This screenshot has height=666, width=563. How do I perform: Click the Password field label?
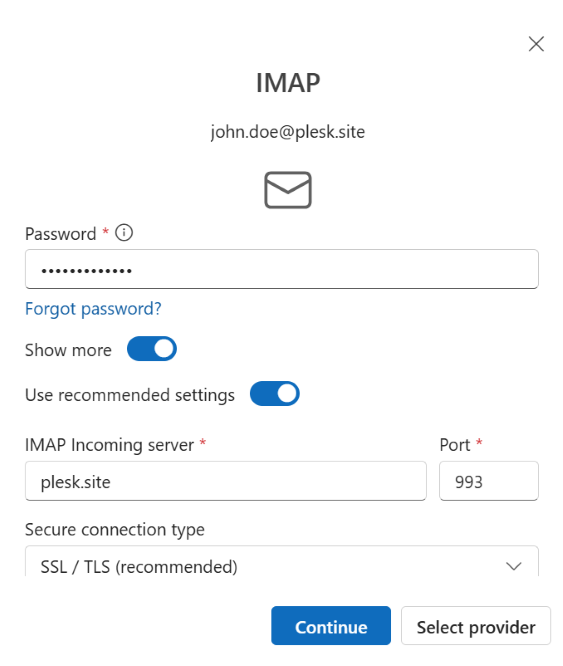[61, 234]
